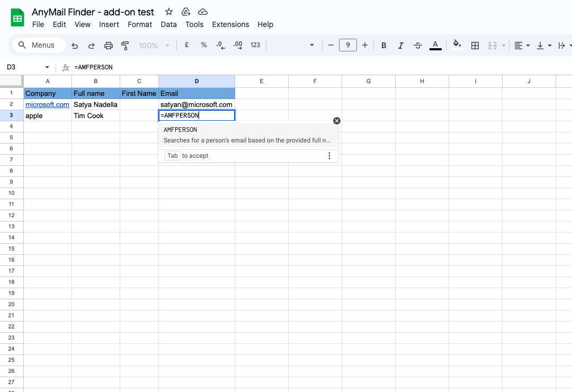Open the Name box dropdown arrow
This screenshot has width=572, height=392.
pyautogui.click(x=47, y=67)
